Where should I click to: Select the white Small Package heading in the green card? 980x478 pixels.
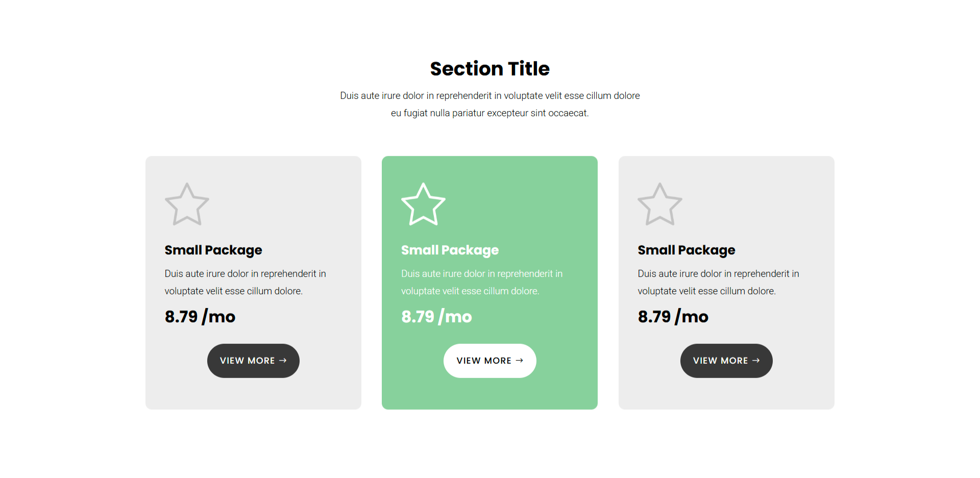[x=450, y=250]
